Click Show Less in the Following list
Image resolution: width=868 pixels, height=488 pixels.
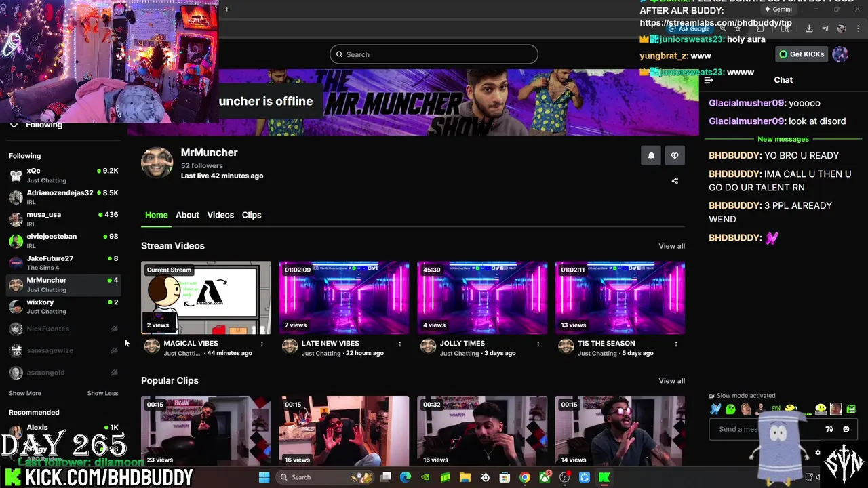102,393
